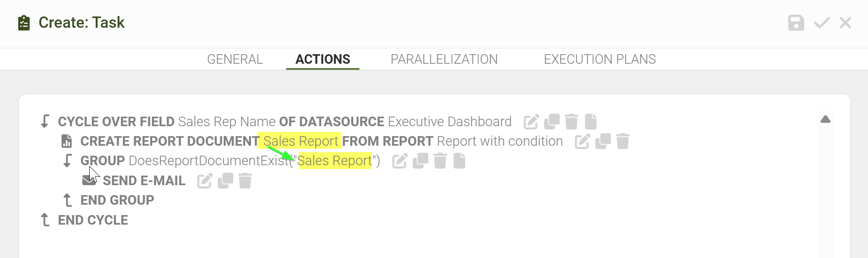This screenshot has width=868, height=258.
Task: Duplicate the GROUP action
Action: point(421,161)
